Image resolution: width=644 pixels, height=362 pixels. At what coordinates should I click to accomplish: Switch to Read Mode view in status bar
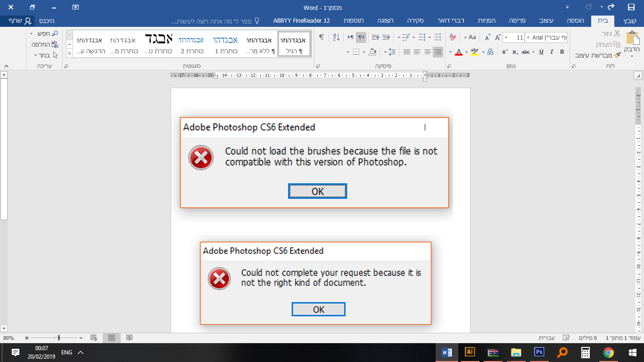click(129, 338)
